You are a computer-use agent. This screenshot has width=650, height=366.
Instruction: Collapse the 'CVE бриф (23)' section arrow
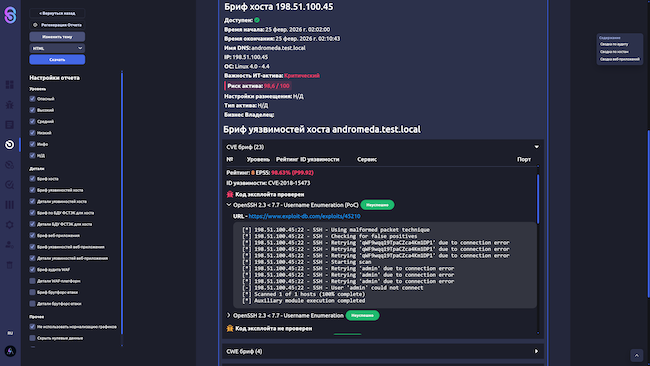click(536, 147)
